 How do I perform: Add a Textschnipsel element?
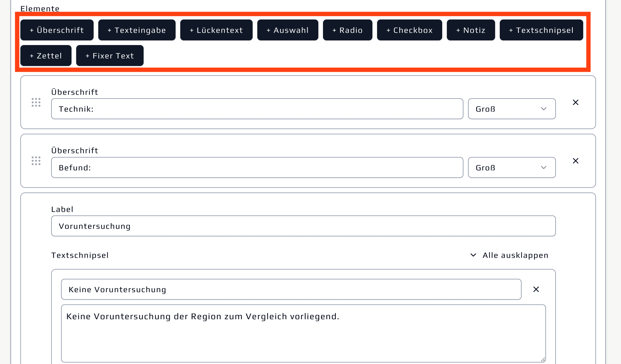coord(541,30)
